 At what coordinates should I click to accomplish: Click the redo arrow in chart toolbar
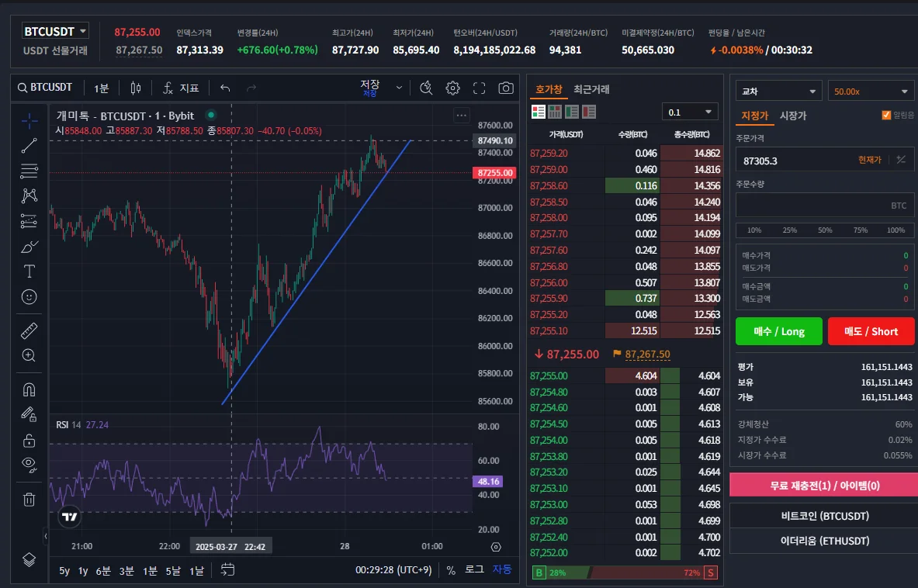[x=251, y=88]
